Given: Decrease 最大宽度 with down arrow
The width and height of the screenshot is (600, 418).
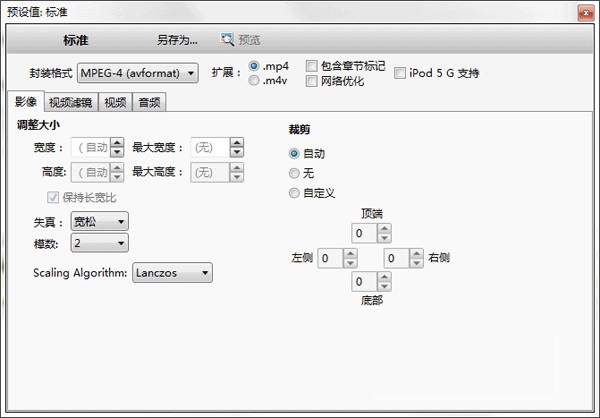Looking at the screenshot, I should 237,152.
